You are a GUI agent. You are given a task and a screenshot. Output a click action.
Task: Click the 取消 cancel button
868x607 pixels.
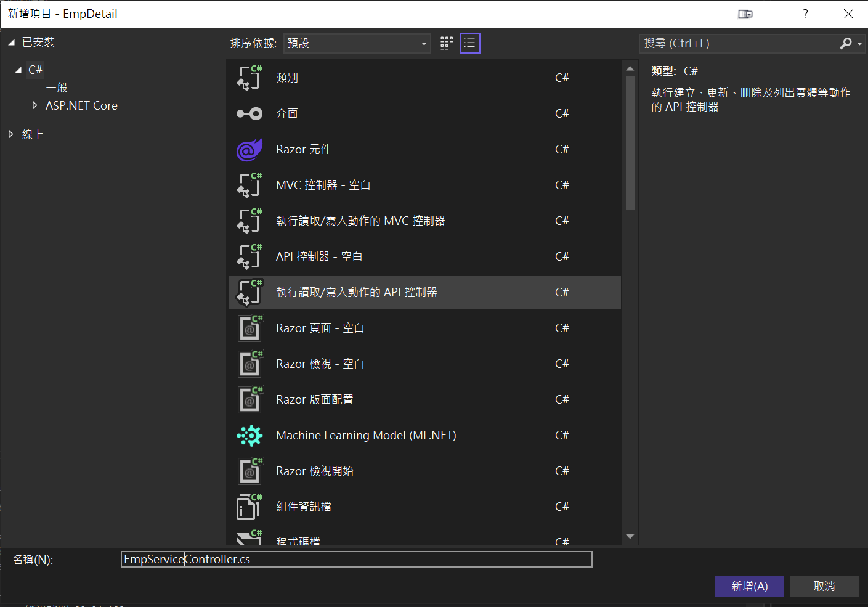click(824, 586)
